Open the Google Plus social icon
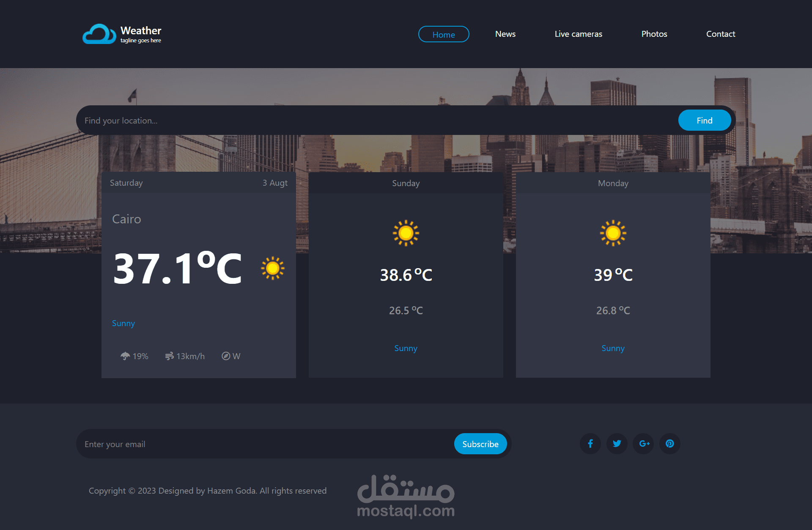 pos(644,444)
